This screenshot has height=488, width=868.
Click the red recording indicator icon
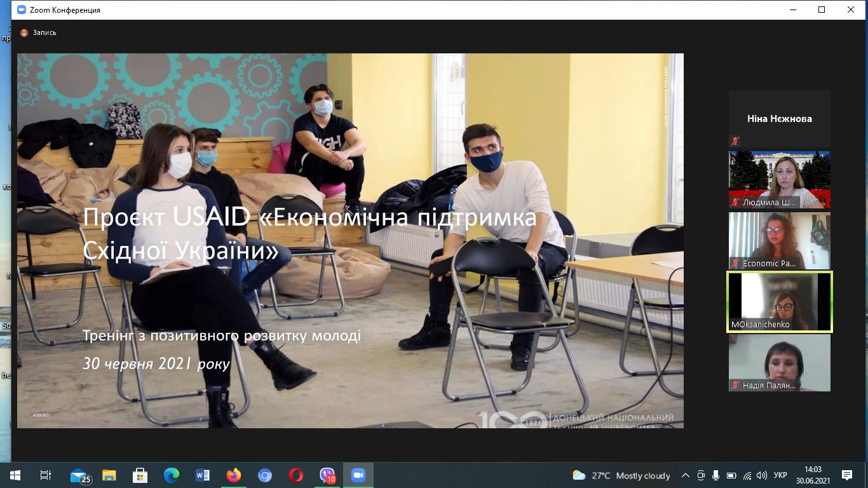[24, 32]
